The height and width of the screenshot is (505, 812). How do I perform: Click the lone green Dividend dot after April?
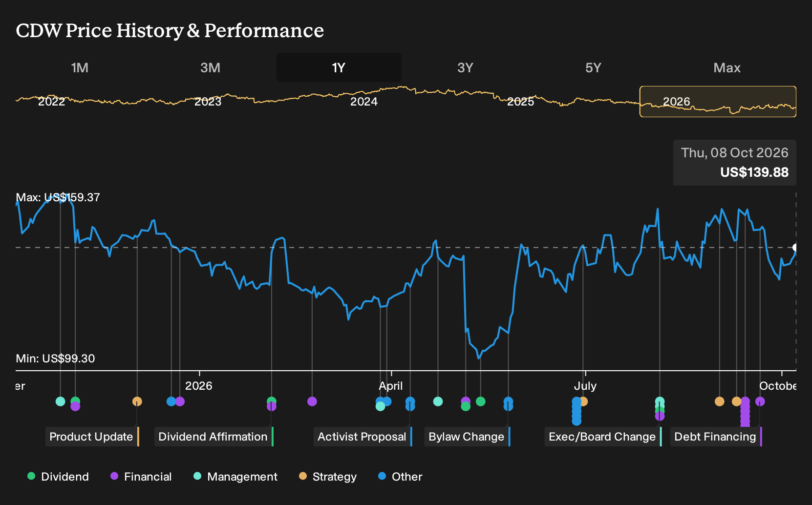coord(481,401)
